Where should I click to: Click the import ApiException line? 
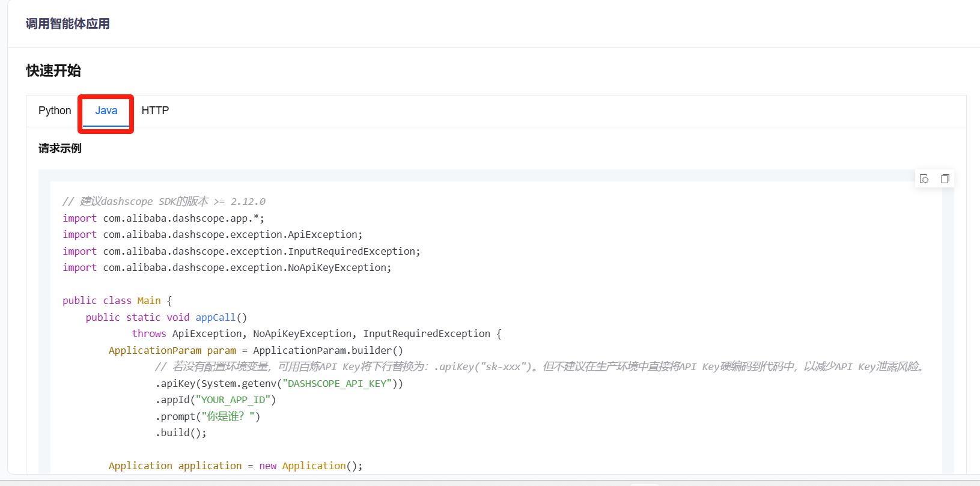point(213,234)
